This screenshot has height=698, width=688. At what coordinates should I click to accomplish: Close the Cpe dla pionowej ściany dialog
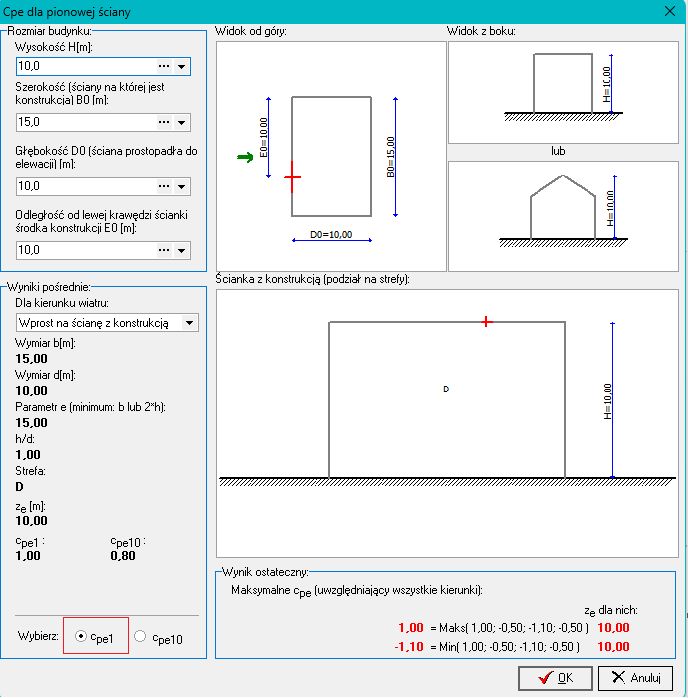click(668, 12)
